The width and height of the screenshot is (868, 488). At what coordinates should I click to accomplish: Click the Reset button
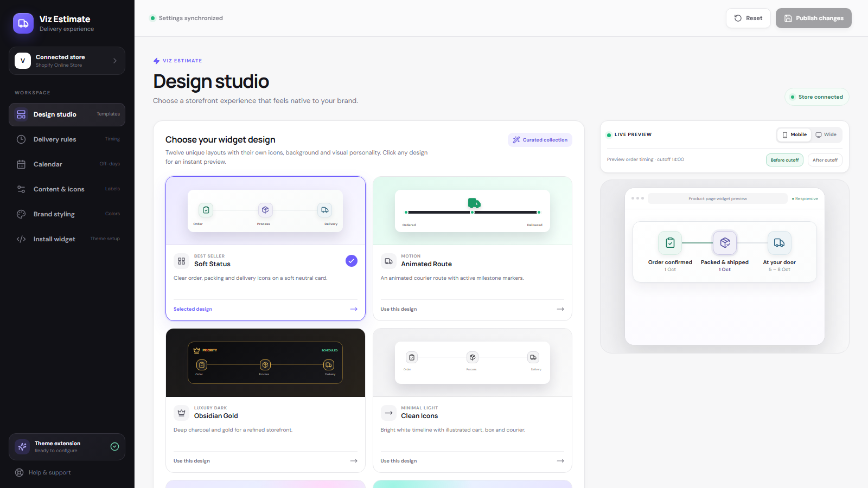[748, 18]
